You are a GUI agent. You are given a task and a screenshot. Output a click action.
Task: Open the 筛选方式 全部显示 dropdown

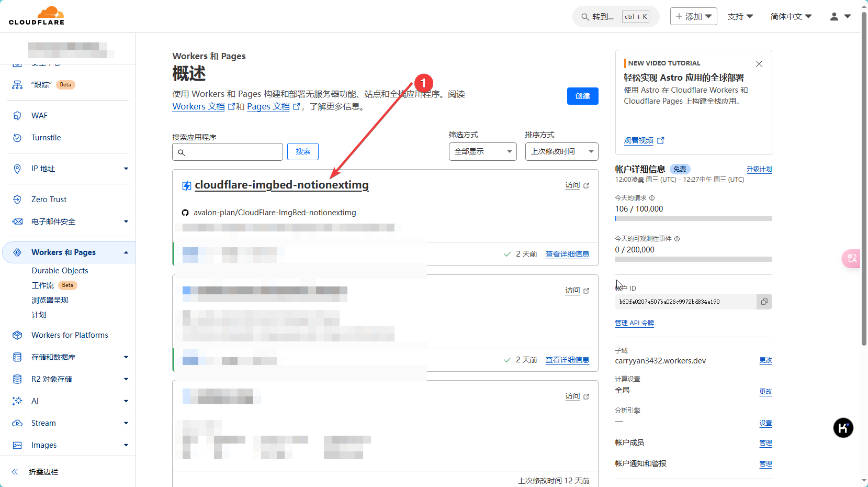tap(483, 151)
